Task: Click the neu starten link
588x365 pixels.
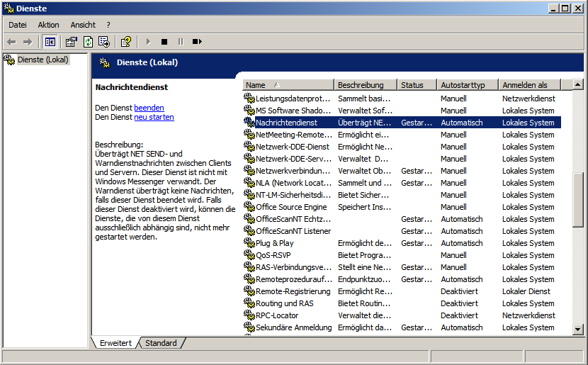Action: [154, 117]
